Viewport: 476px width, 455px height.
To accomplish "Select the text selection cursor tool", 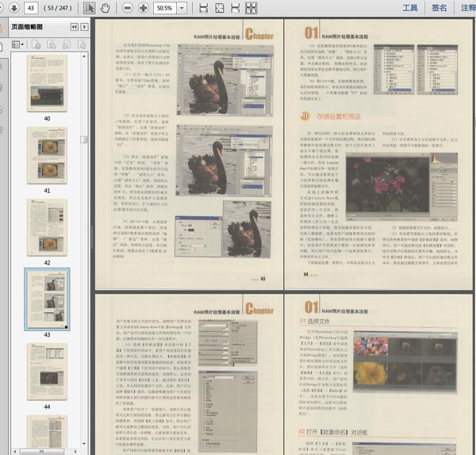I will 89,7.
